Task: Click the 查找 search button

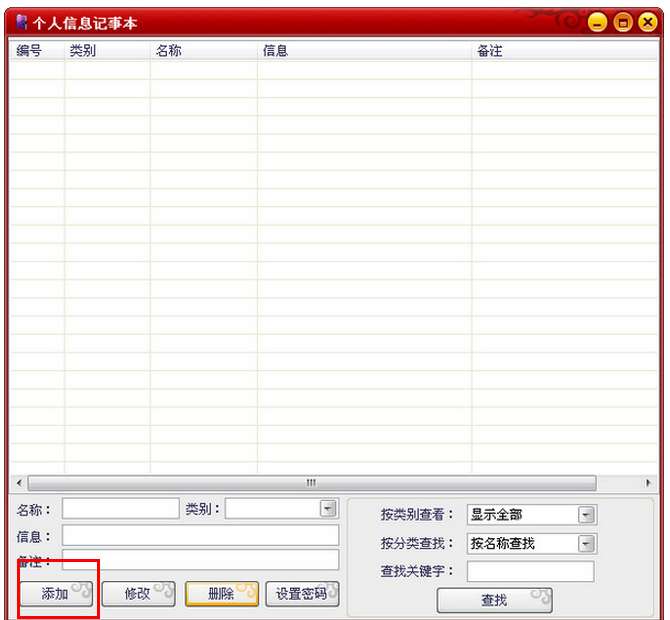Action: [x=494, y=600]
